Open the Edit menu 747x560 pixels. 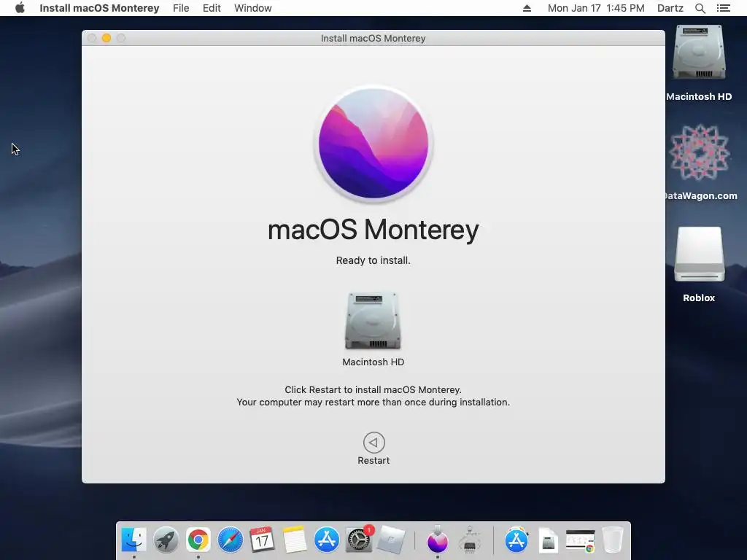[212, 8]
